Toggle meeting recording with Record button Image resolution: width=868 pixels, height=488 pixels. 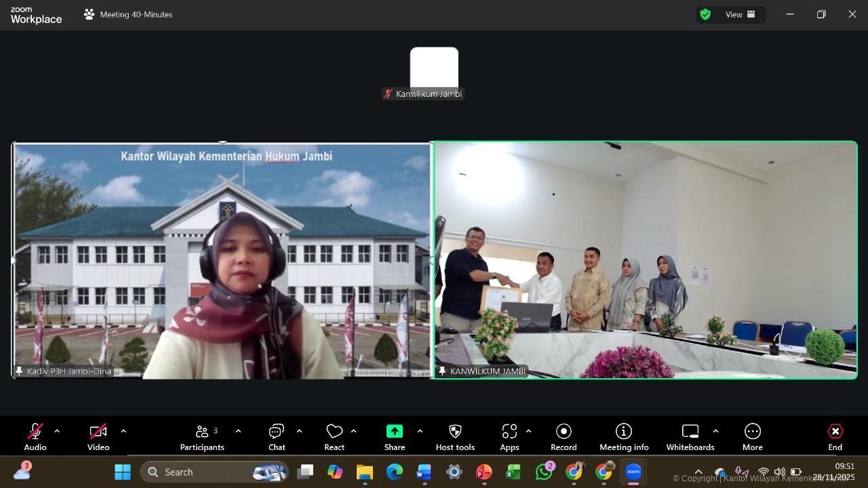pyautogui.click(x=564, y=437)
